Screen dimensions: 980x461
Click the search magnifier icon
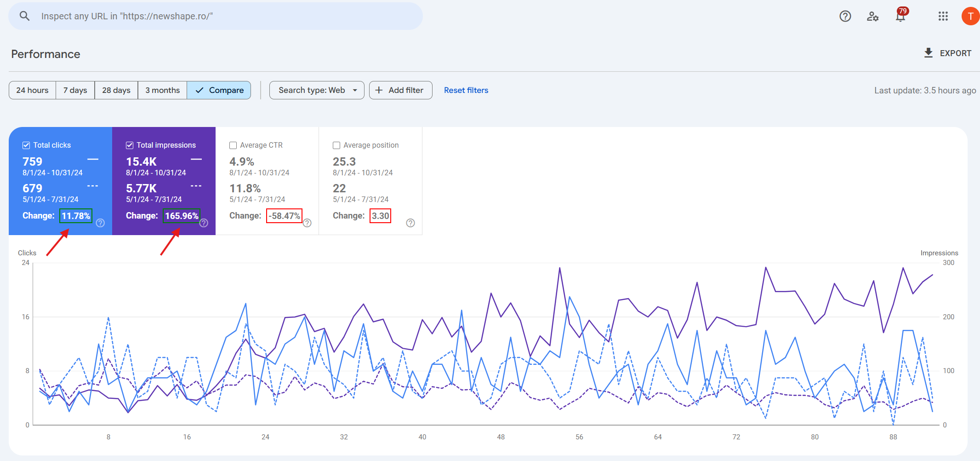[24, 16]
